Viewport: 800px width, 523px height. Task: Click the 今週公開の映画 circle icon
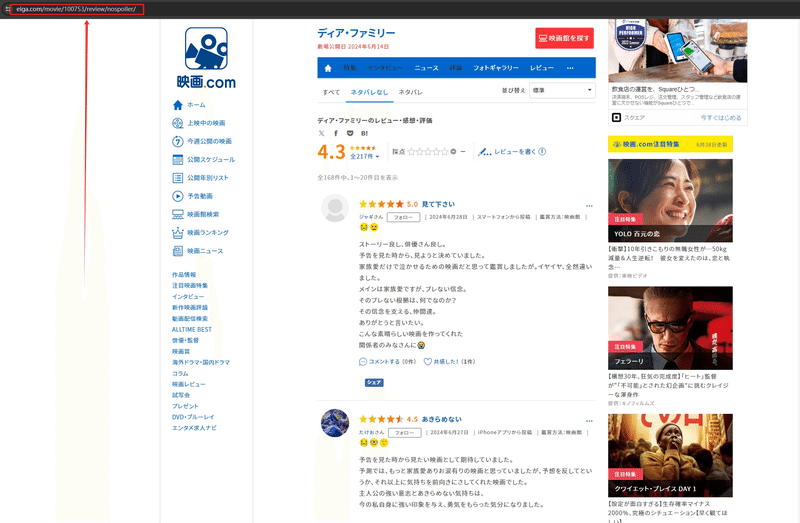(x=178, y=141)
